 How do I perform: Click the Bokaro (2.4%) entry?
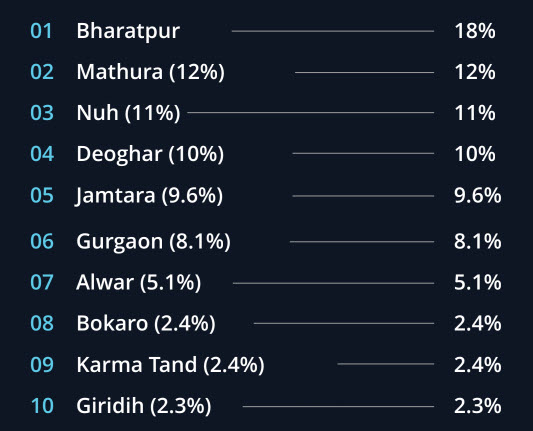click(146, 323)
